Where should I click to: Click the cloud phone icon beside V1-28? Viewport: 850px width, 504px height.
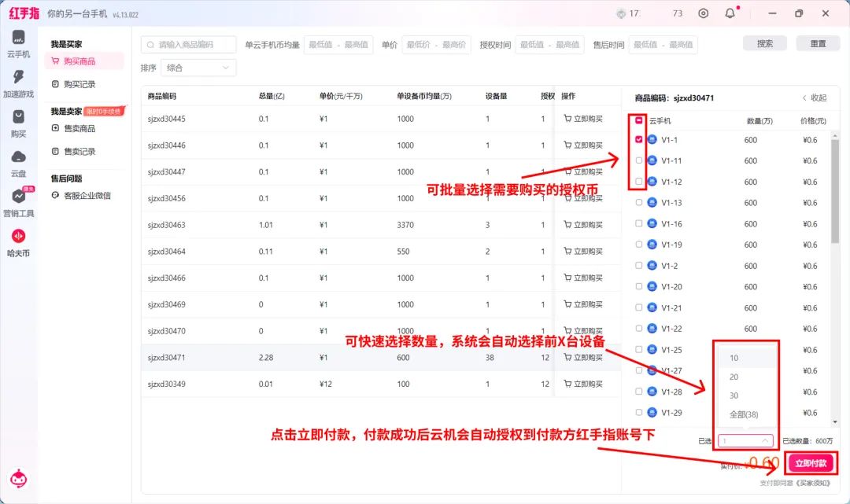point(652,392)
